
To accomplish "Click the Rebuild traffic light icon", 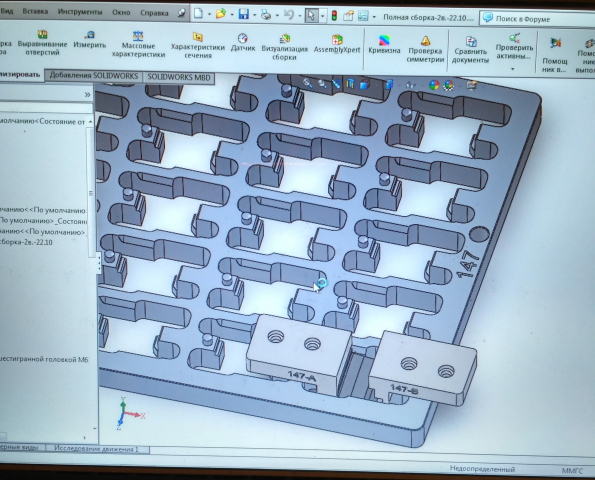I will pyautogui.click(x=334, y=16).
